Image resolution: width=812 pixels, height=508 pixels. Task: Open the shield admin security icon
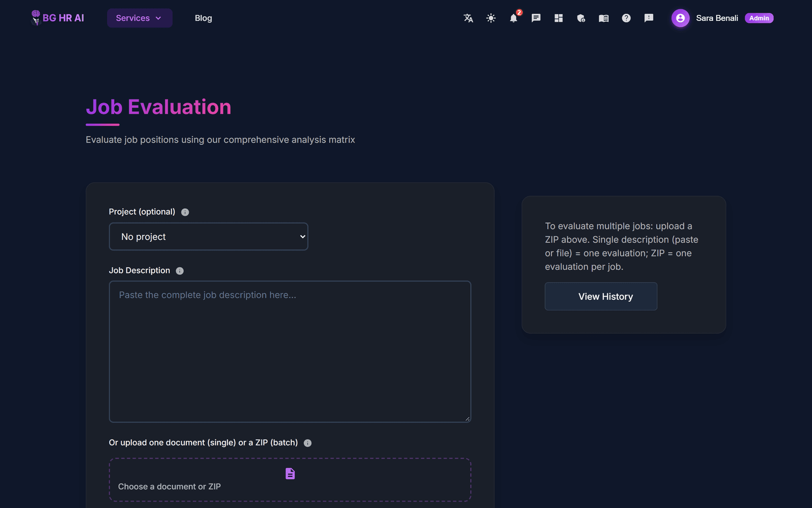581,18
